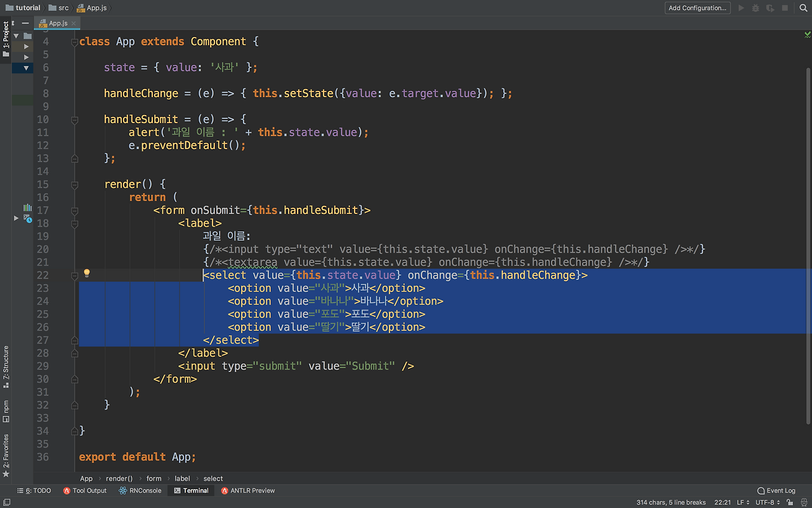Click the inspector (Hector) icon in status bar
Screen dimensions: 812x508
pos(803,502)
